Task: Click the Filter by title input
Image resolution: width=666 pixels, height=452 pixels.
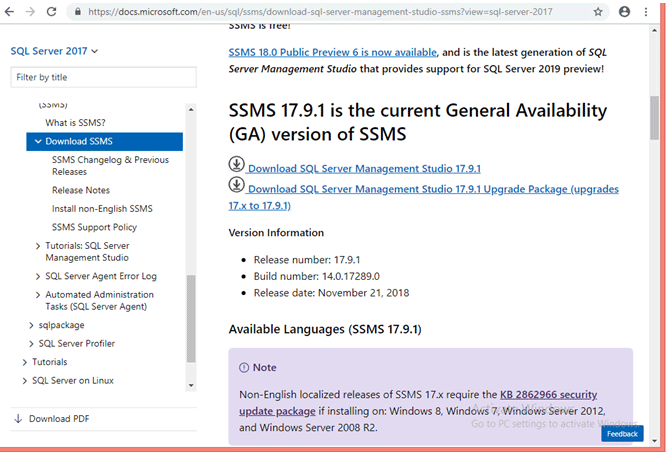Action: click(x=103, y=77)
